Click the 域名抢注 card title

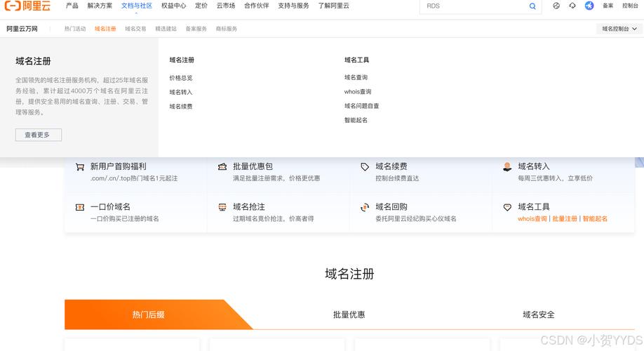(x=249, y=206)
